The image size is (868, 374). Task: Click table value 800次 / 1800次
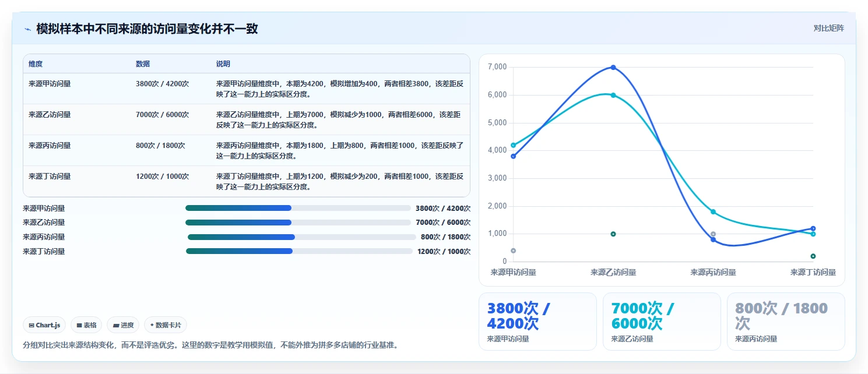(x=160, y=146)
